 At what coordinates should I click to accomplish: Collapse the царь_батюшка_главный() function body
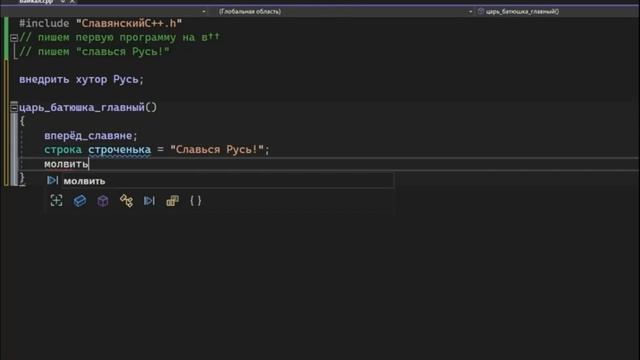(x=14, y=108)
